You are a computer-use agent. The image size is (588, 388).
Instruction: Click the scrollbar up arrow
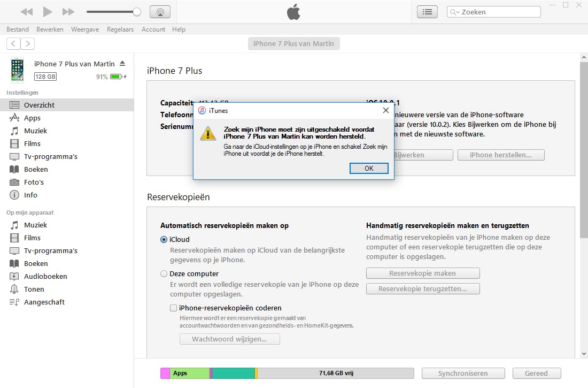[584, 57]
